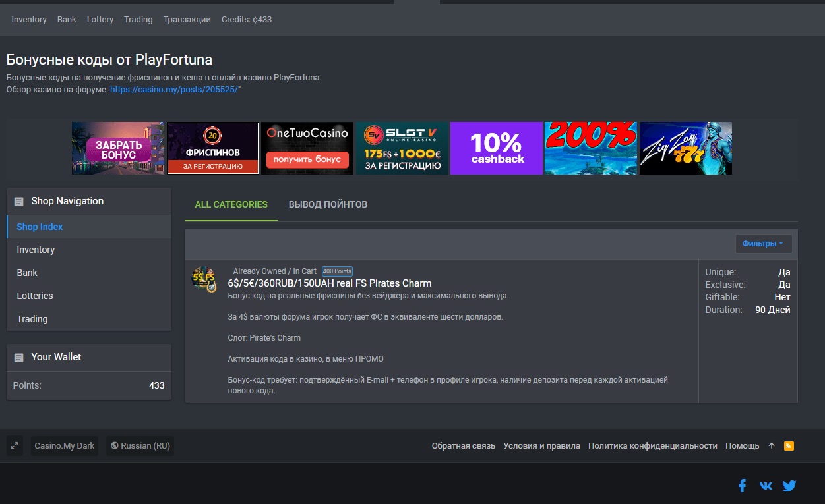Click the OneTwoCasino получить бонус banner
The width and height of the screenshot is (825, 504).
click(x=307, y=148)
